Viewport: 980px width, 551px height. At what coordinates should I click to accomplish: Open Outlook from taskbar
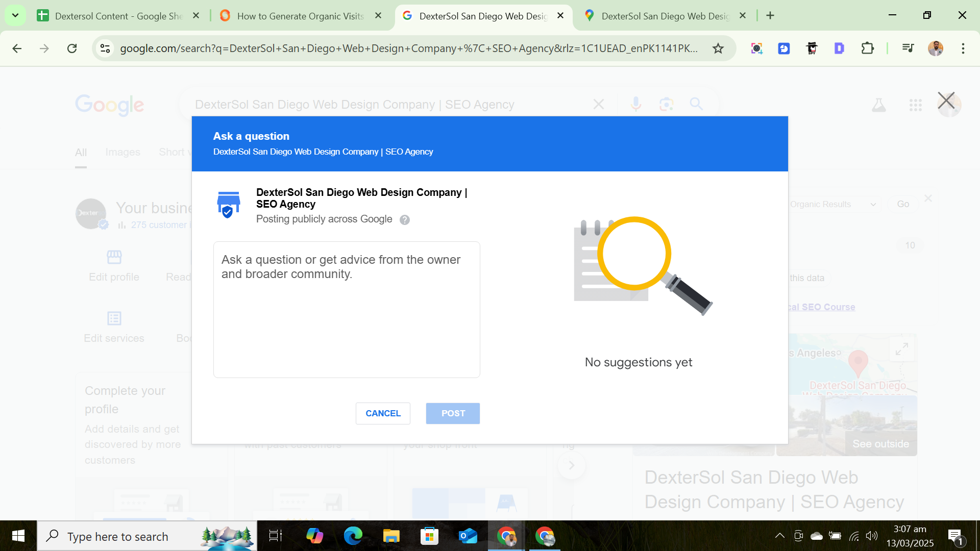(x=468, y=536)
